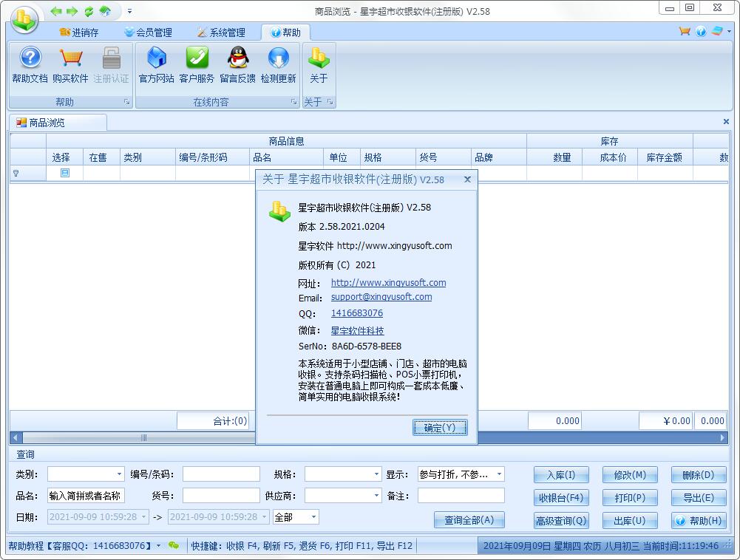Screen dimensions: 740x560
Task: Expand the 类别 dropdown in query panel
Action: coord(119,474)
